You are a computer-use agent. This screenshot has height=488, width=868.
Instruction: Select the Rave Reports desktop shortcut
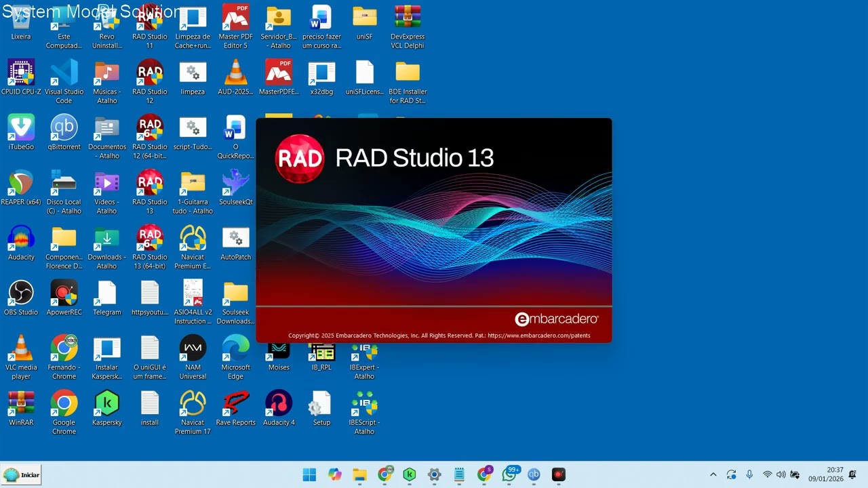coord(235,408)
